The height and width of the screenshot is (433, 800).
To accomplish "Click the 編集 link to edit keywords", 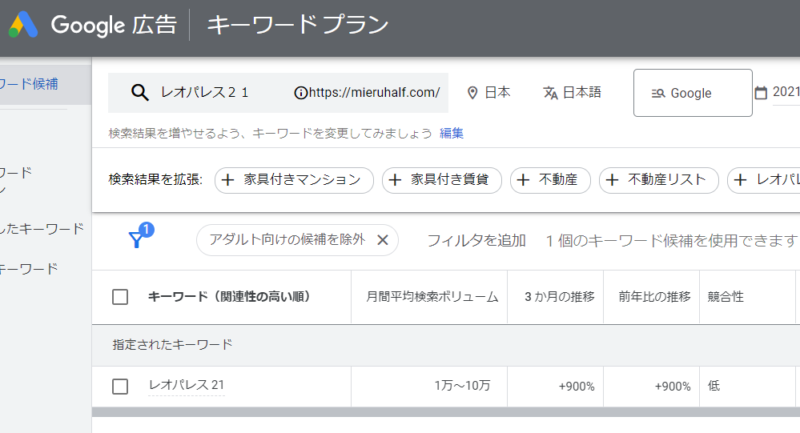I will point(452,133).
